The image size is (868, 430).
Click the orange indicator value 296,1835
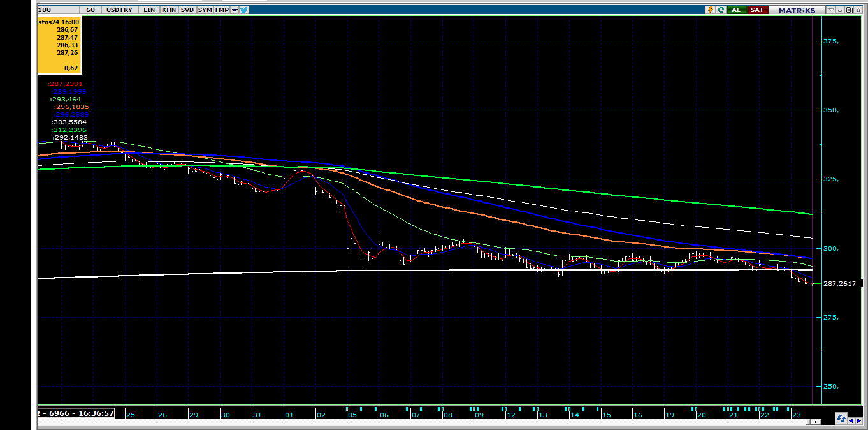point(71,107)
